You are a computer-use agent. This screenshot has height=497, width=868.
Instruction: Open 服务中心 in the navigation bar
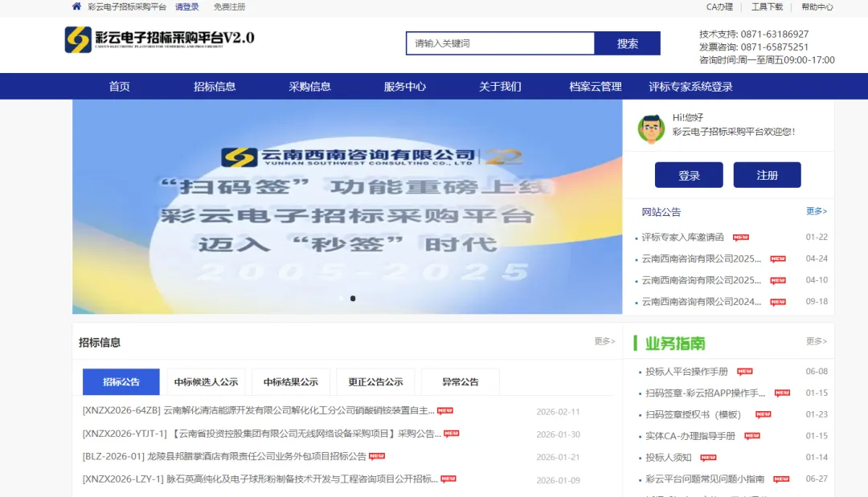[404, 87]
